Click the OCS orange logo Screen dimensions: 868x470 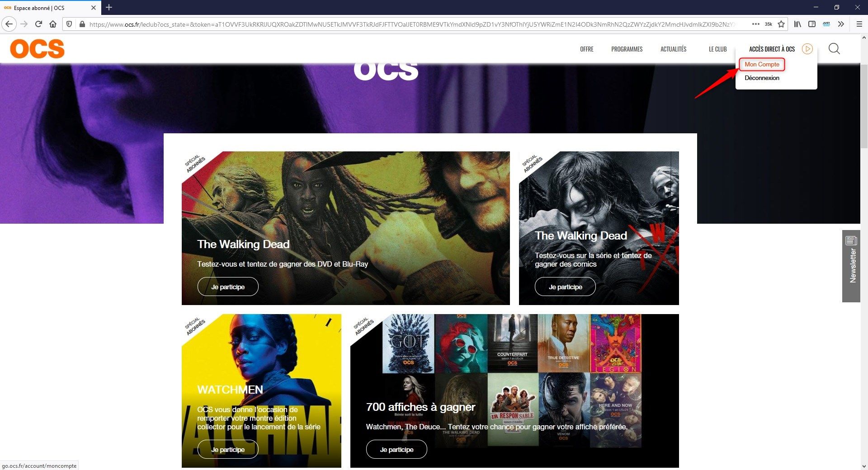pyautogui.click(x=37, y=49)
